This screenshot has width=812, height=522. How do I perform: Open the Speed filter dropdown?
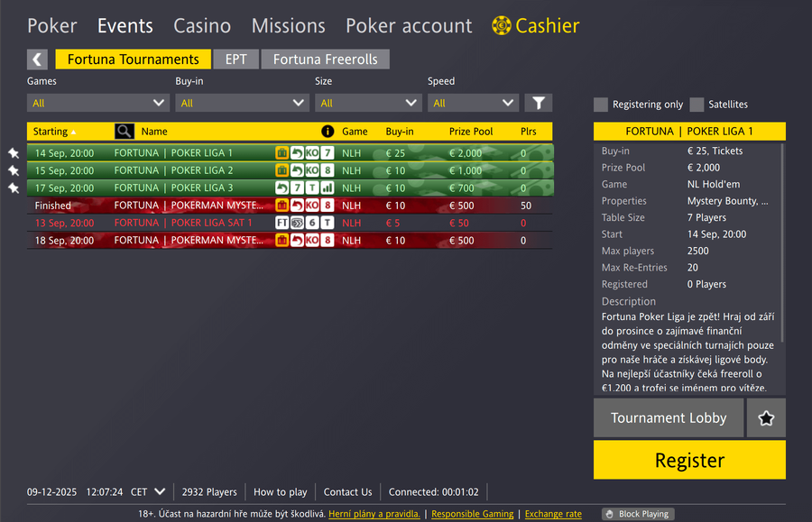pyautogui.click(x=474, y=103)
